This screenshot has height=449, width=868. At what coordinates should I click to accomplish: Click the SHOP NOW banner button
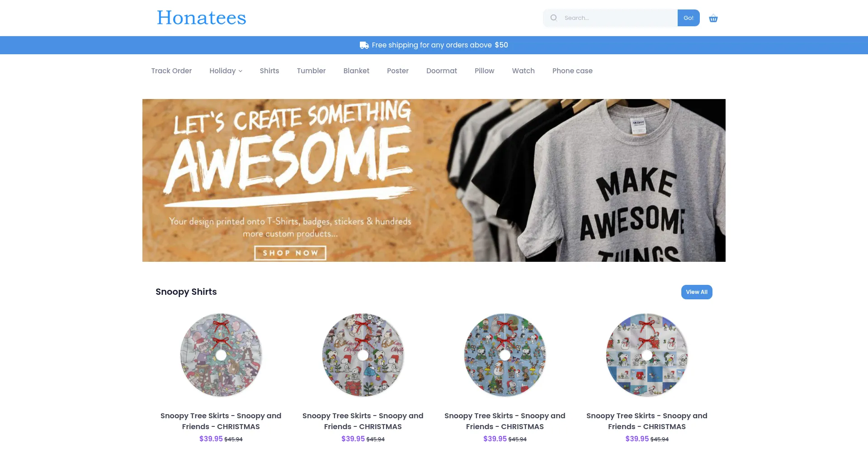290,253
